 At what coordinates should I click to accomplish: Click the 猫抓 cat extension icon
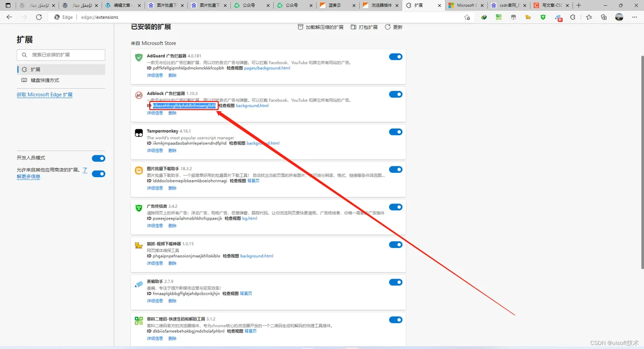[x=138, y=245]
